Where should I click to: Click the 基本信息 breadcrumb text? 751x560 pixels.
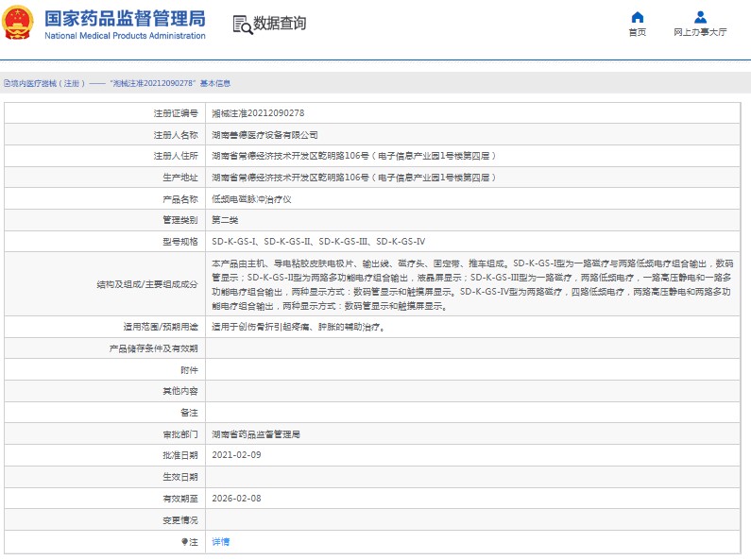[215, 83]
